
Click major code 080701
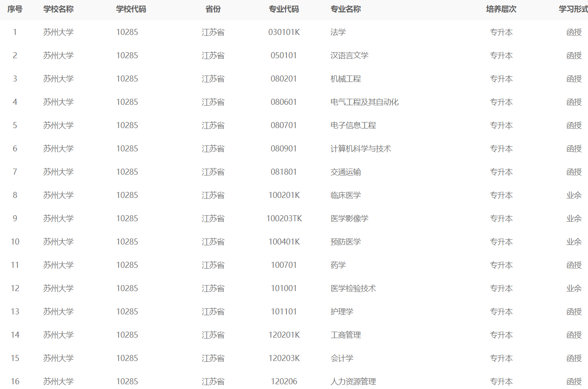click(284, 125)
